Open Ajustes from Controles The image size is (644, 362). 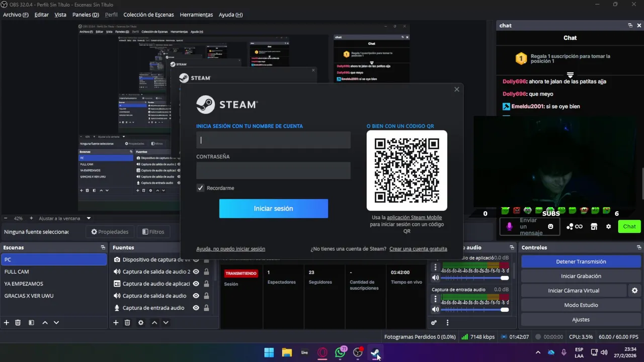[x=581, y=320]
